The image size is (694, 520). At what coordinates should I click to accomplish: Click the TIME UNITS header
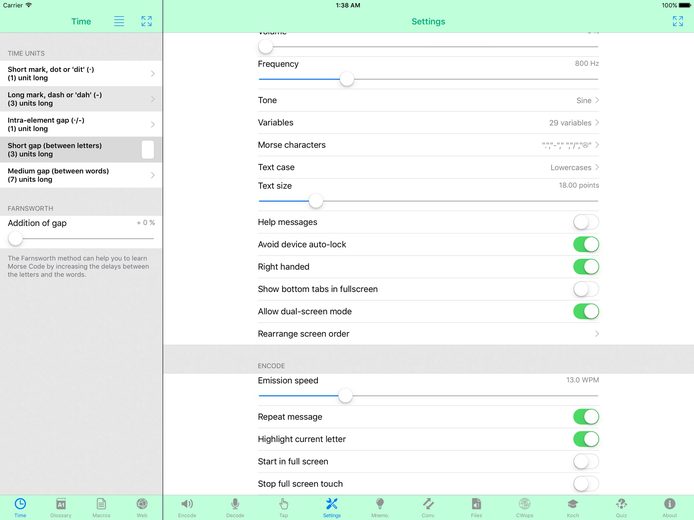point(26,54)
